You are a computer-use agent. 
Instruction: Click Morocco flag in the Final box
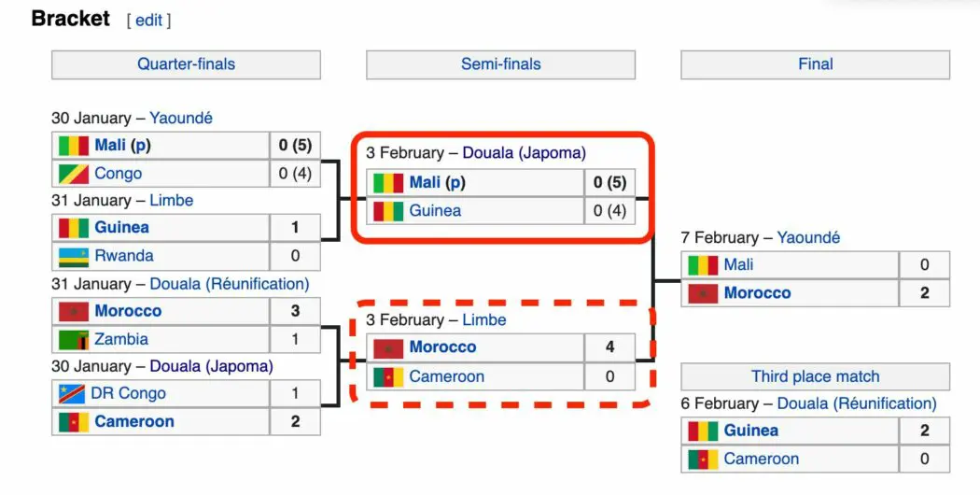pos(703,293)
